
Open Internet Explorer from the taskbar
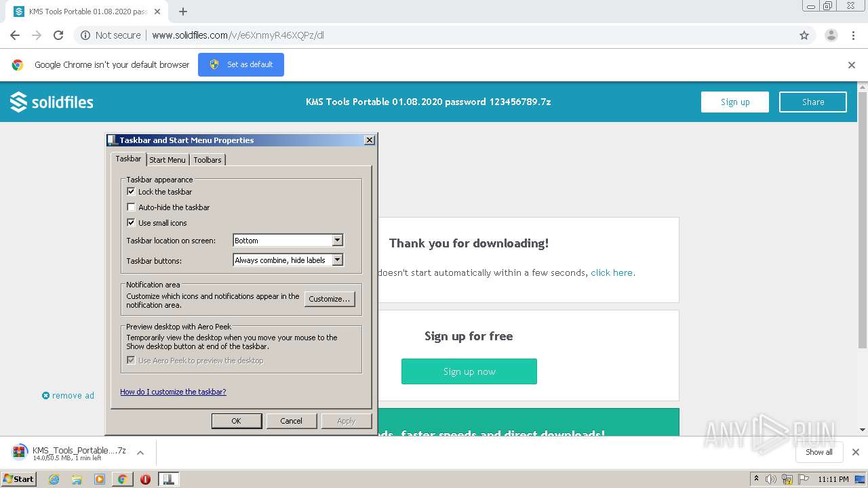pos(54,479)
